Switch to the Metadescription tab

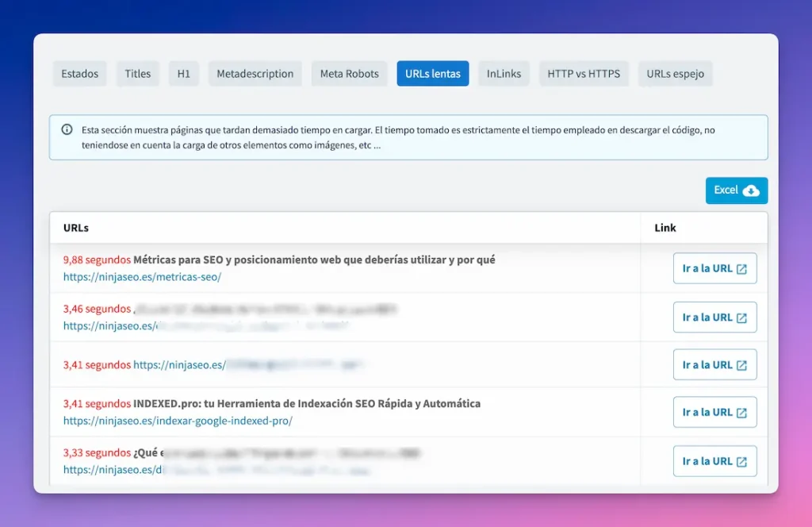[x=255, y=73]
